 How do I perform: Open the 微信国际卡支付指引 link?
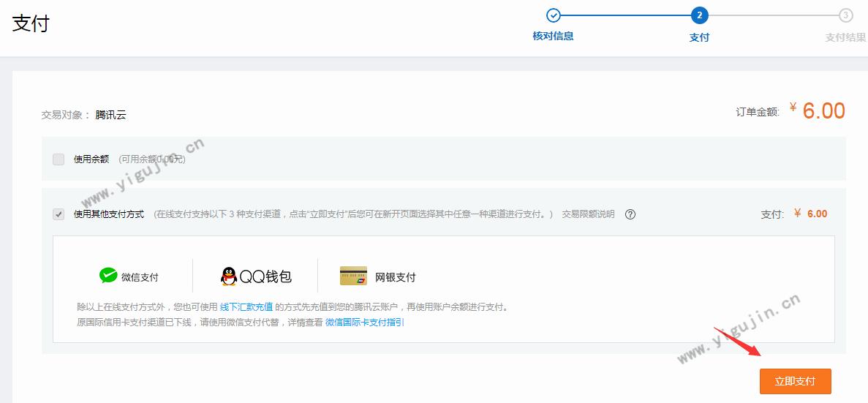(364, 322)
